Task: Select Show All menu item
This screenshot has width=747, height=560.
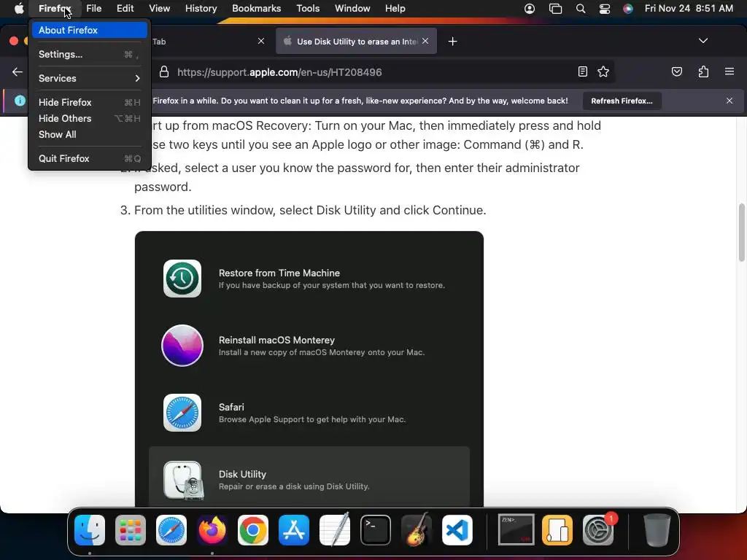Action: (90, 135)
